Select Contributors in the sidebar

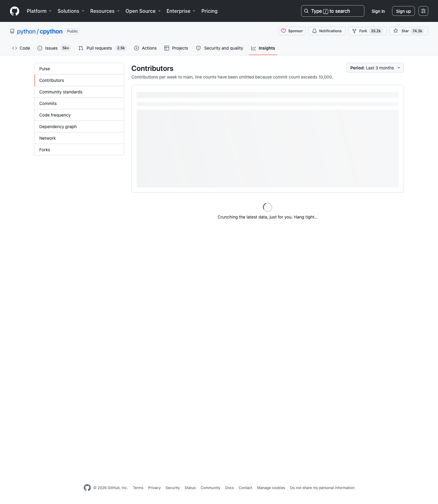79,80
